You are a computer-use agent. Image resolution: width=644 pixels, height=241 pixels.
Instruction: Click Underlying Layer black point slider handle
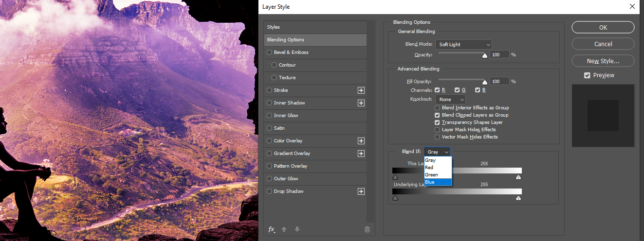click(x=395, y=198)
